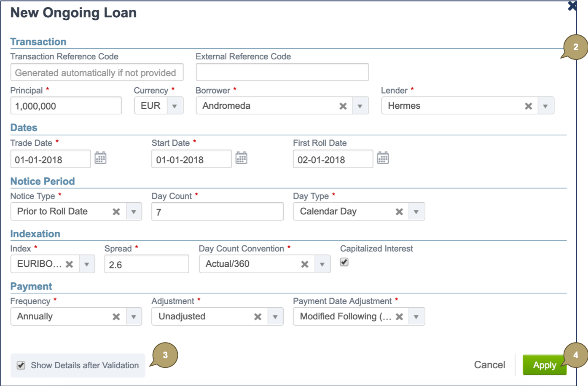The height and width of the screenshot is (386, 588).
Task: Click the Apply button
Action: point(544,365)
